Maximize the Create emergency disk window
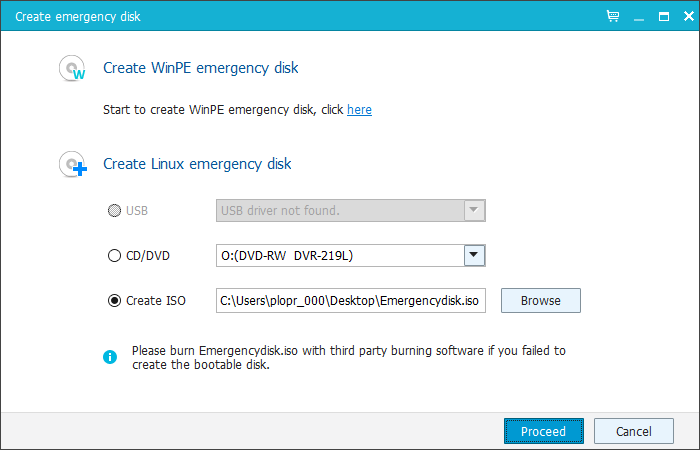Image resolution: width=700 pixels, height=450 pixels. [x=664, y=17]
